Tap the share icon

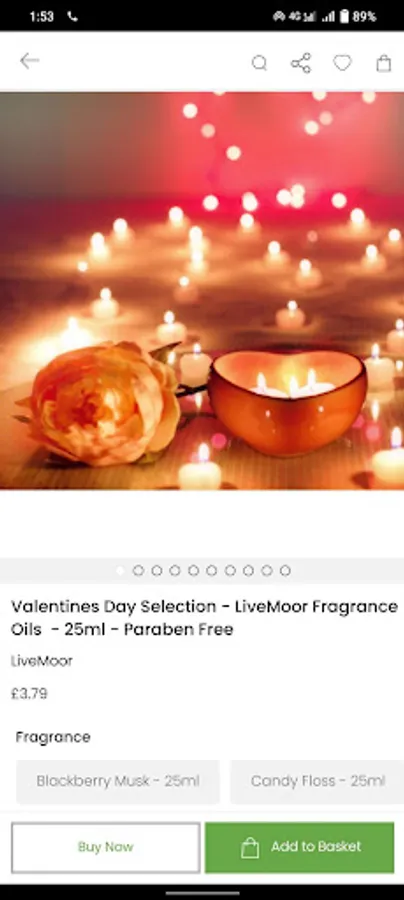pos(301,63)
